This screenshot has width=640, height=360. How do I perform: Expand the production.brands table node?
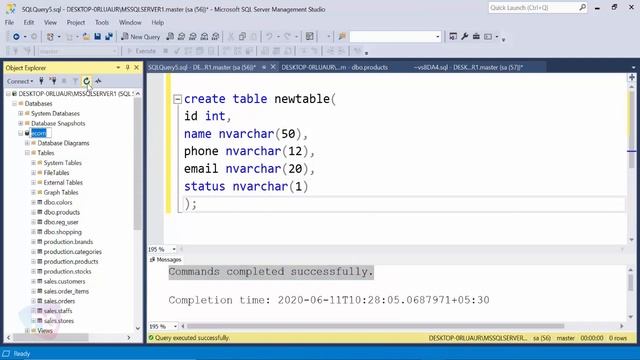[33, 242]
